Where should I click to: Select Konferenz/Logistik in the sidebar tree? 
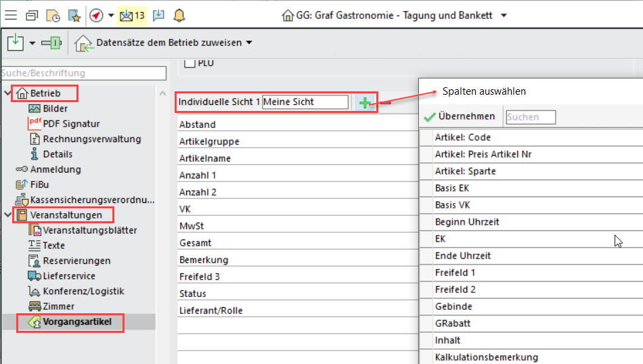point(83,291)
